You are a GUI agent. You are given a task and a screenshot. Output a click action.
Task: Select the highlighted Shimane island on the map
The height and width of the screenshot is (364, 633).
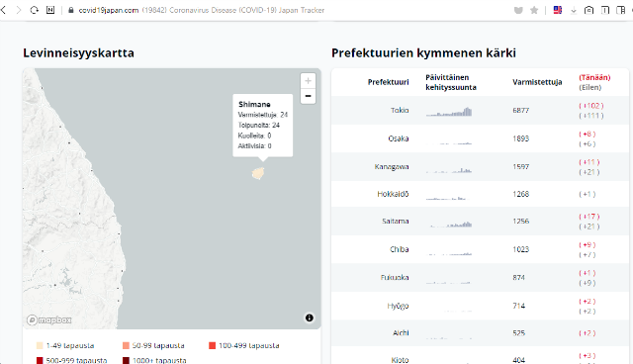point(258,173)
